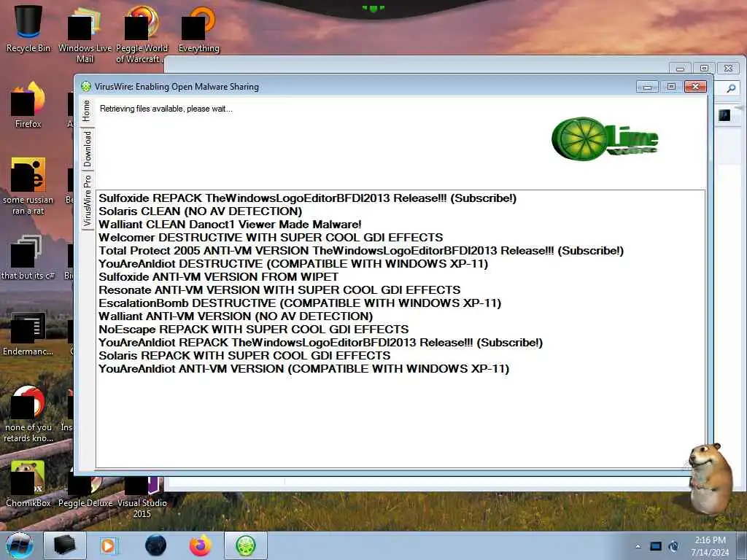Select 'Sulfoxide REPACK TheWindowsLogoEditorBFDI2013 Release!!!' entry
The width and height of the screenshot is (747, 560).
tap(307, 198)
